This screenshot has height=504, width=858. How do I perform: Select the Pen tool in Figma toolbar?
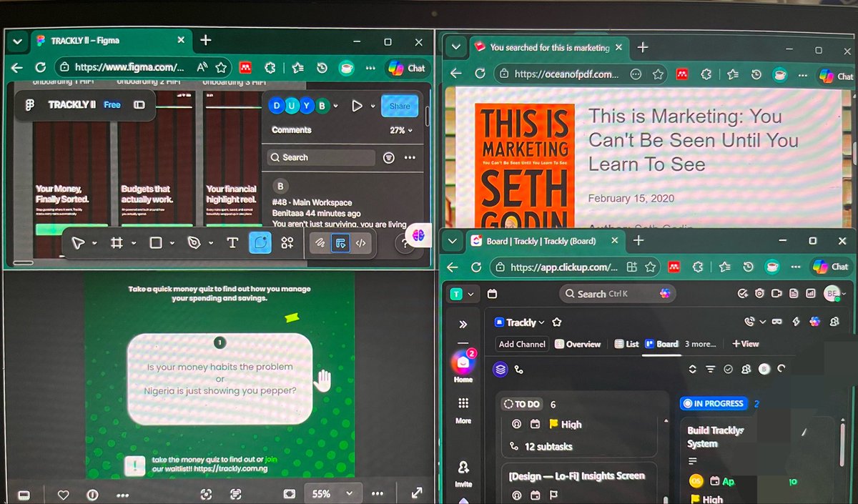194,243
